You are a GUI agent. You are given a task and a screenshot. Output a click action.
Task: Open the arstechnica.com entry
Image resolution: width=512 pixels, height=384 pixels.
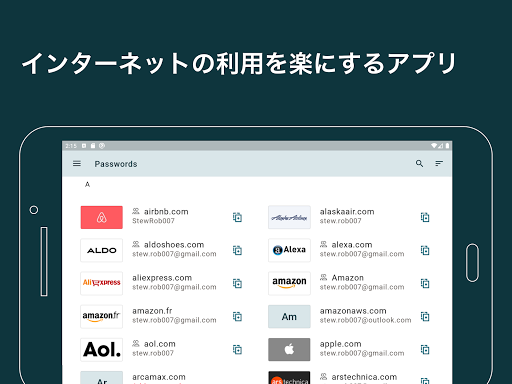click(x=364, y=377)
